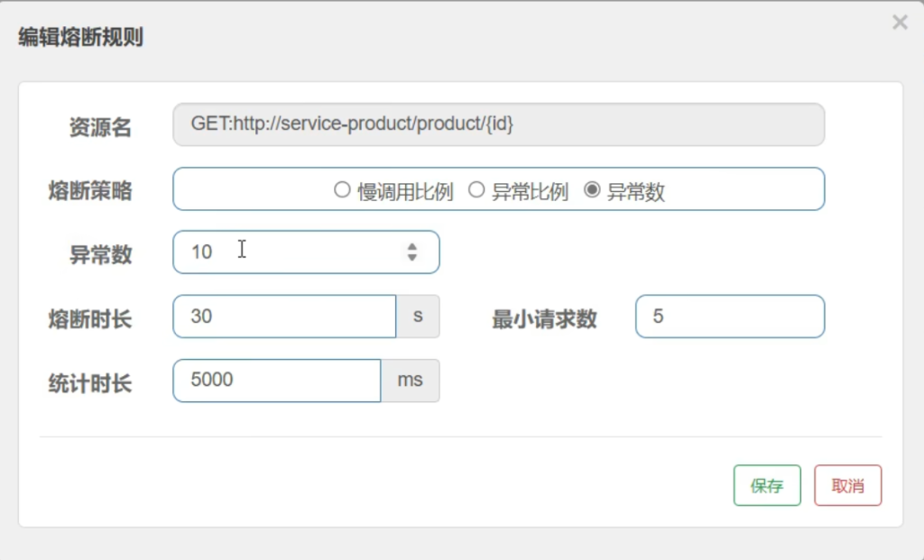This screenshot has width=924, height=560.
Task: Click the 最小请求数 input field
Action: tap(729, 317)
